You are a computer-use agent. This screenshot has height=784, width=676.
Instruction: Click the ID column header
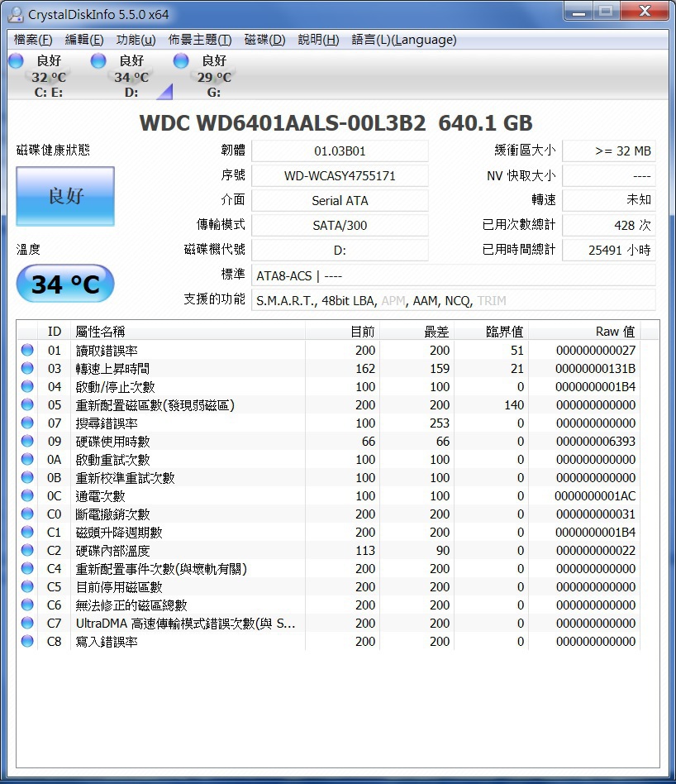[x=54, y=332]
